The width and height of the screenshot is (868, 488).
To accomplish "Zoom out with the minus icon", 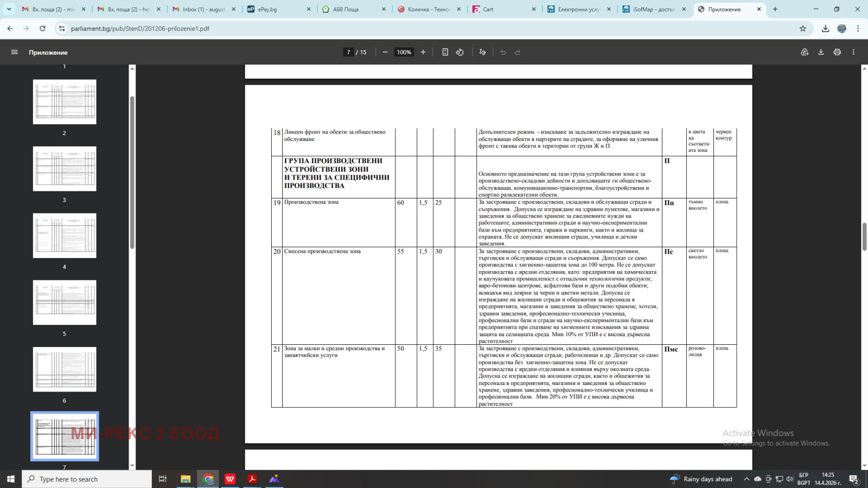I will (x=385, y=52).
